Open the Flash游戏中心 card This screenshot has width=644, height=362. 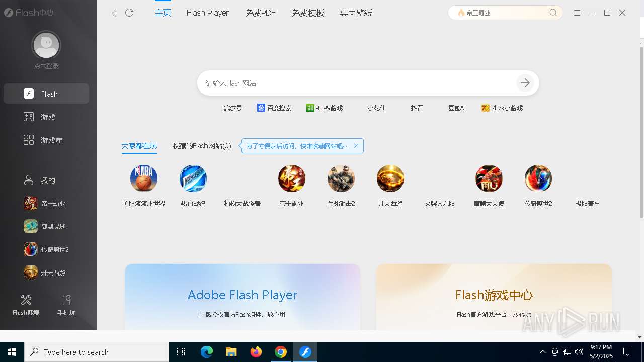coord(494,297)
